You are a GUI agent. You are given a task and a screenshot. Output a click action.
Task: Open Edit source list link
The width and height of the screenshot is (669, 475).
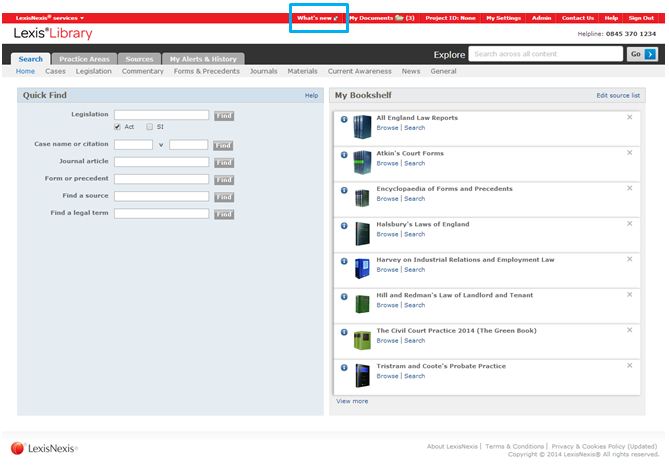[x=618, y=95]
